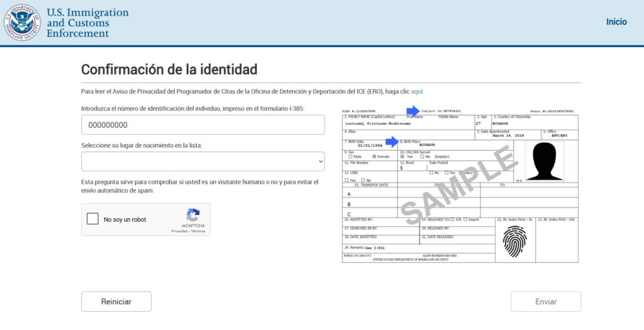Click the Department of Homeland Security seal
The image size is (644, 330).
pyautogui.click(x=23, y=23)
